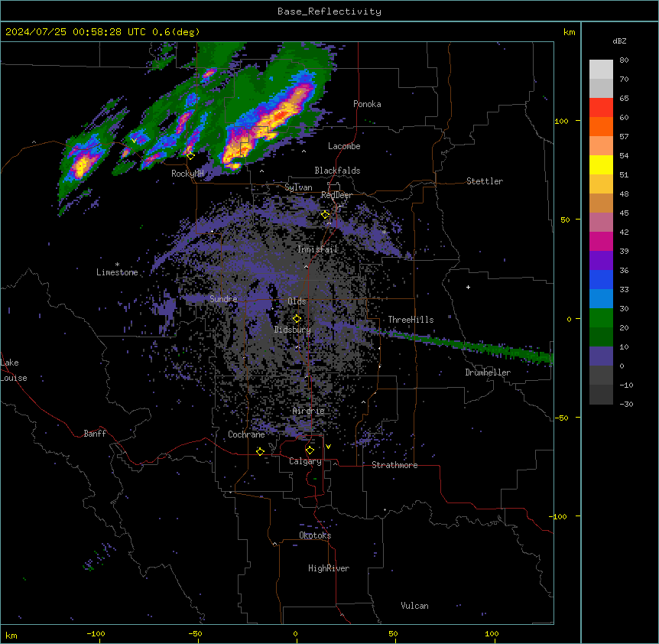This screenshot has height=644, width=659.
Task: Click the yellow V marker northeast of Calgary
Action: 328,447
